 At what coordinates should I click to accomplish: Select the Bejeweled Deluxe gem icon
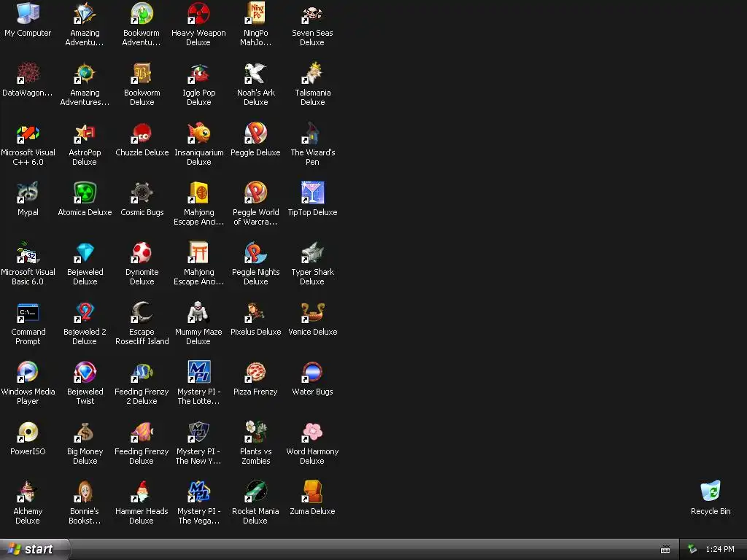point(85,252)
